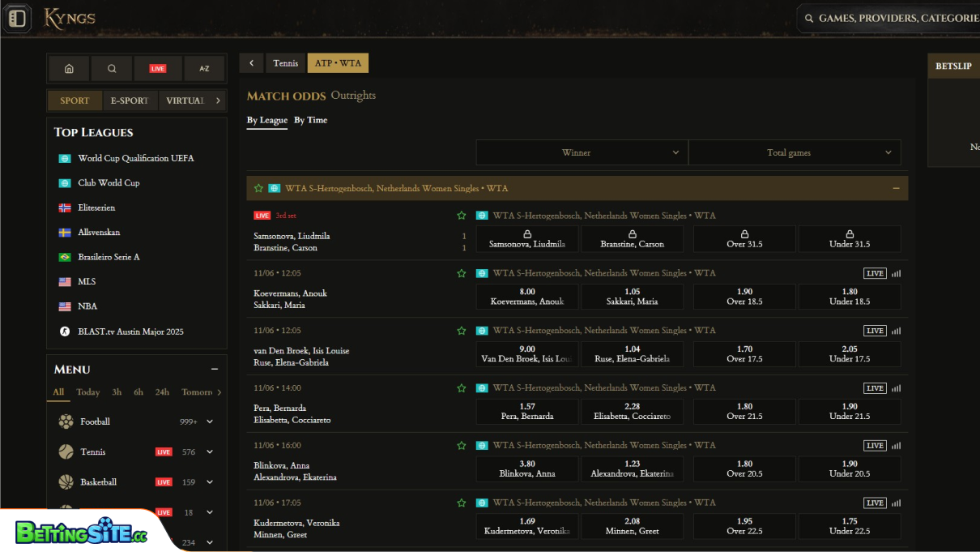The image size is (980, 552).
Task: Open the Total games market dropdown
Action: click(x=794, y=152)
